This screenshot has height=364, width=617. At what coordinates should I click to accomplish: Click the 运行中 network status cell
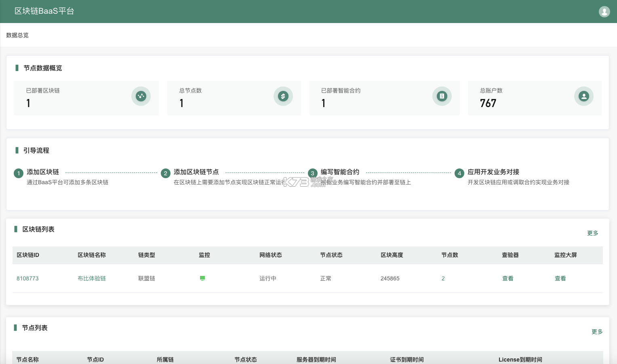pos(268,278)
